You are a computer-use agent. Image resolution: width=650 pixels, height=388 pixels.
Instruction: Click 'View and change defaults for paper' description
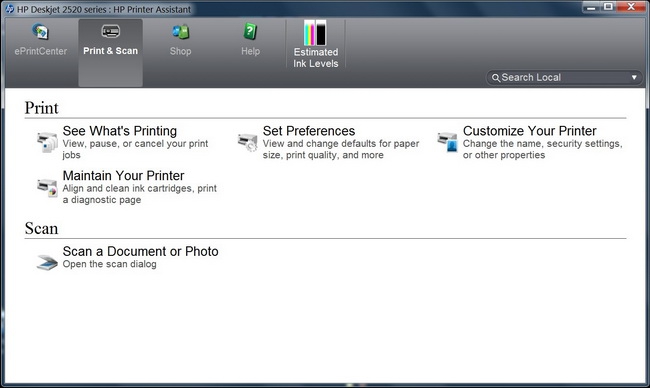click(x=341, y=149)
